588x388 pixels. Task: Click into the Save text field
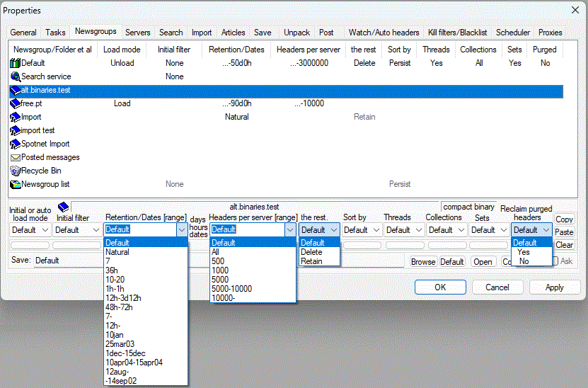pos(212,261)
